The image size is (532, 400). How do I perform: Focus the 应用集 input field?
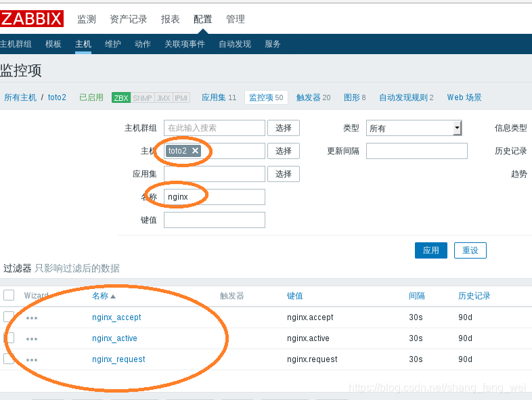click(x=215, y=174)
